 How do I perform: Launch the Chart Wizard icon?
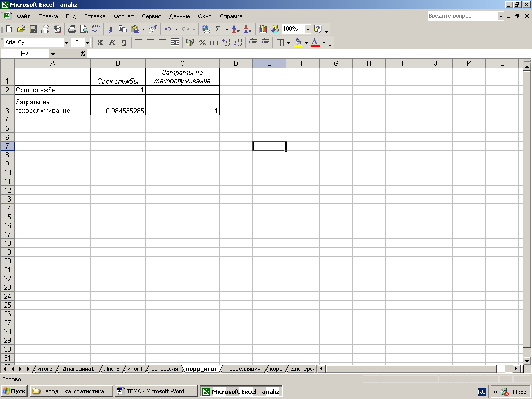click(262, 29)
